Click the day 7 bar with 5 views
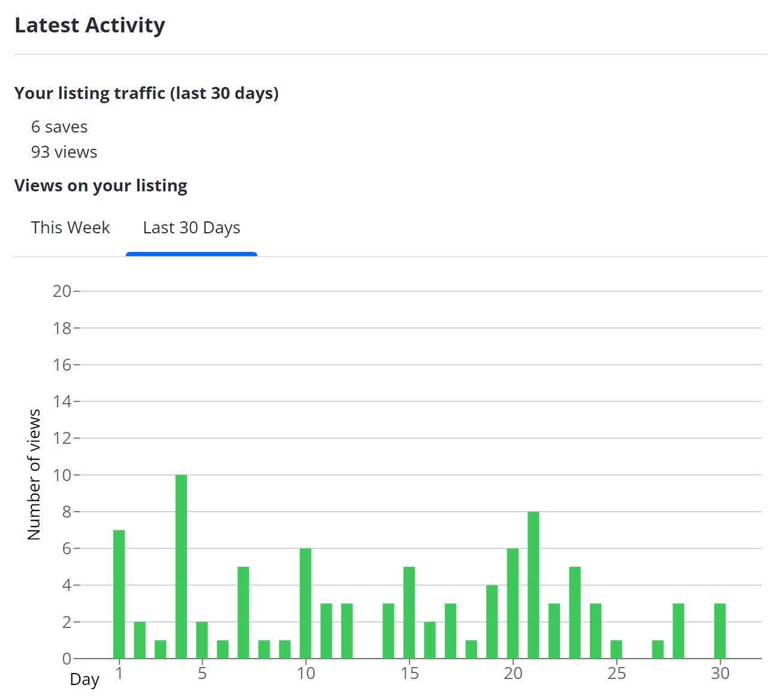This screenshot has width=774, height=700. pyautogui.click(x=243, y=612)
